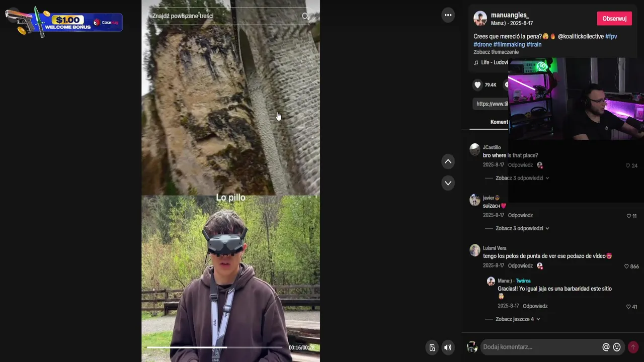Open the #filmmaking hashtag
The height and width of the screenshot is (362, 644).
coord(509,44)
